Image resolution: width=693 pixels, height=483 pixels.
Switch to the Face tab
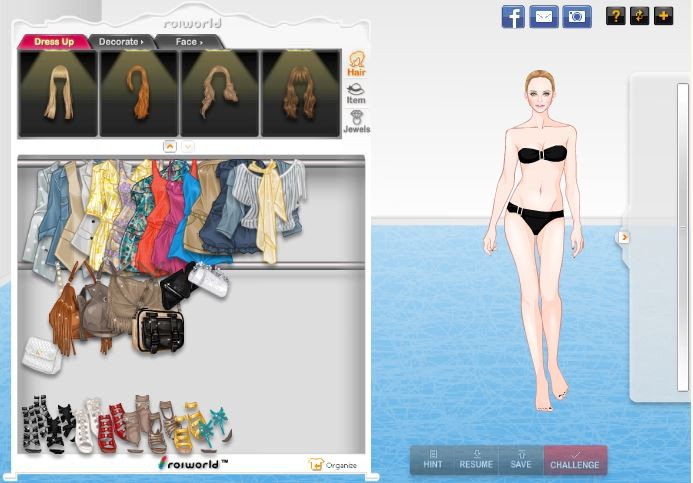(x=187, y=42)
